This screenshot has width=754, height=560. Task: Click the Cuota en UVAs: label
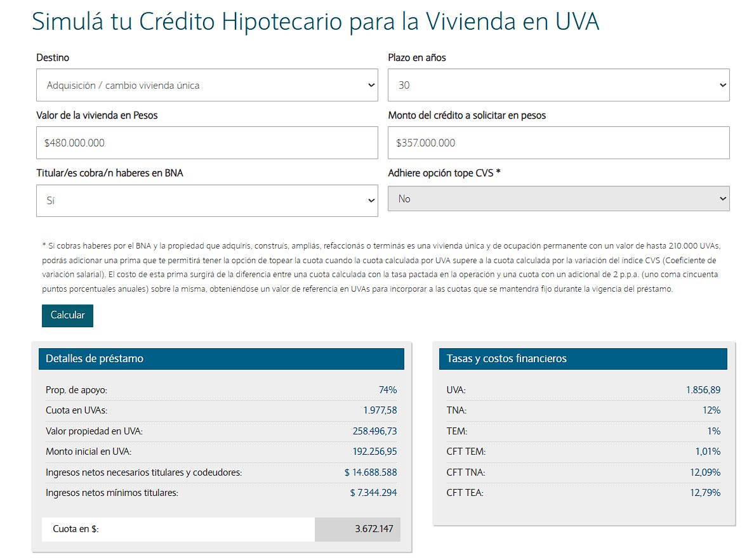point(76,410)
